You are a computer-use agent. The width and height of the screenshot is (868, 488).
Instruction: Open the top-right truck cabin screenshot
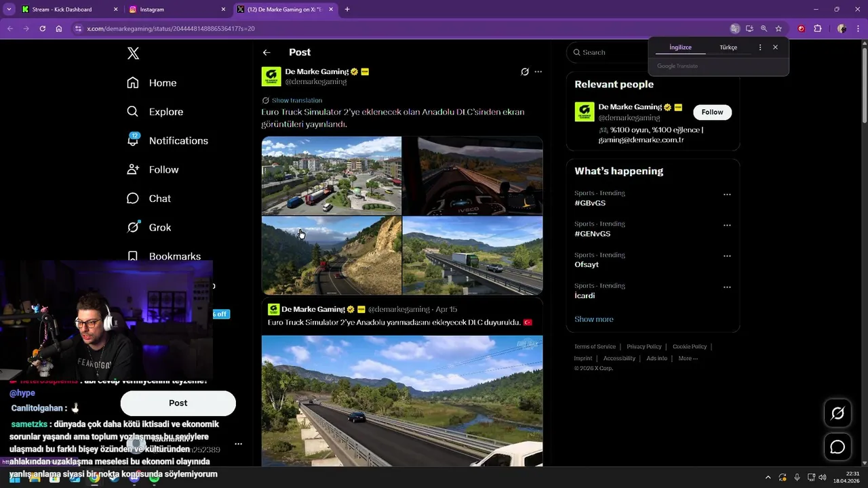click(x=473, y=176)
